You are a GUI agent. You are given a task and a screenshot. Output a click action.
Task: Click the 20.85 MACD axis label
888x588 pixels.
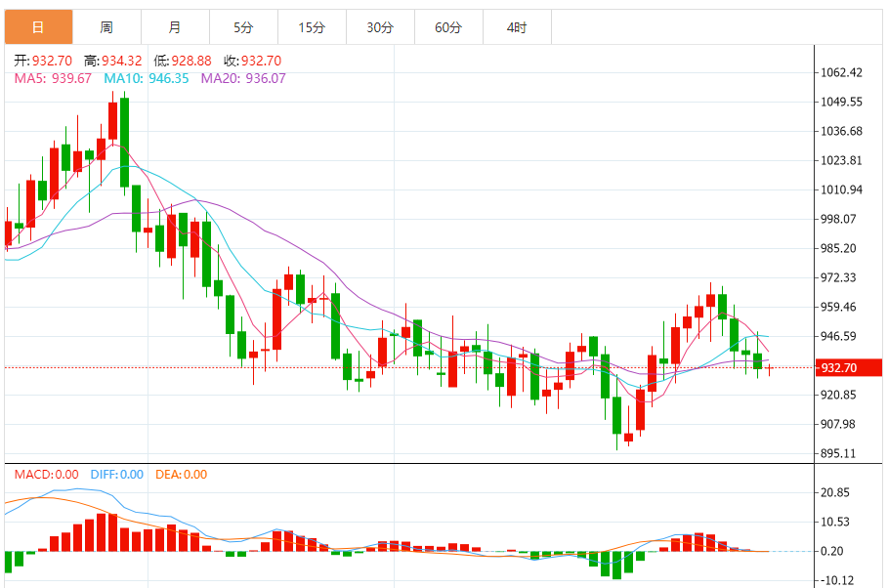coord(835,493)
